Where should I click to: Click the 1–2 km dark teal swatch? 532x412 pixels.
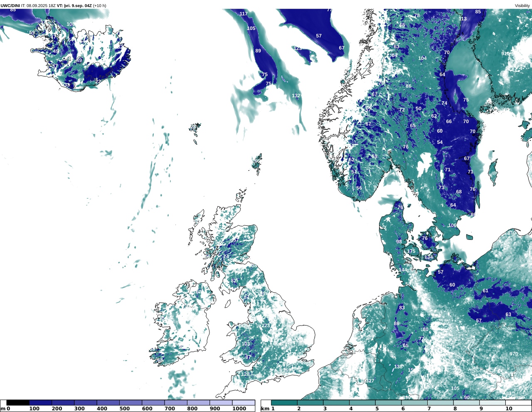point(284,402)
